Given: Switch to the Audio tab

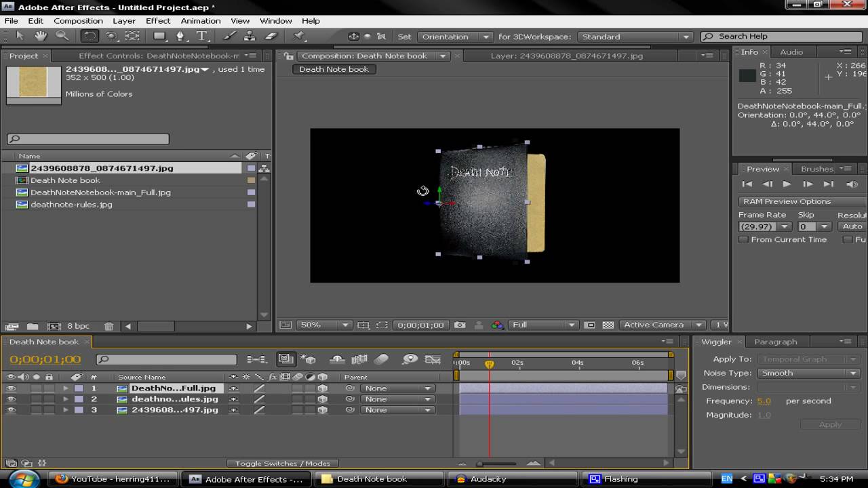Looking at the screenshot, I should coord(791,52).
